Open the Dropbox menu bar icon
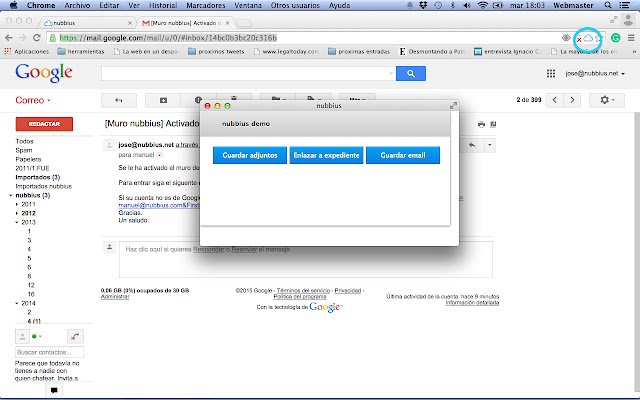640x400 pixels. pyautogui.click(x=423, y=5)
